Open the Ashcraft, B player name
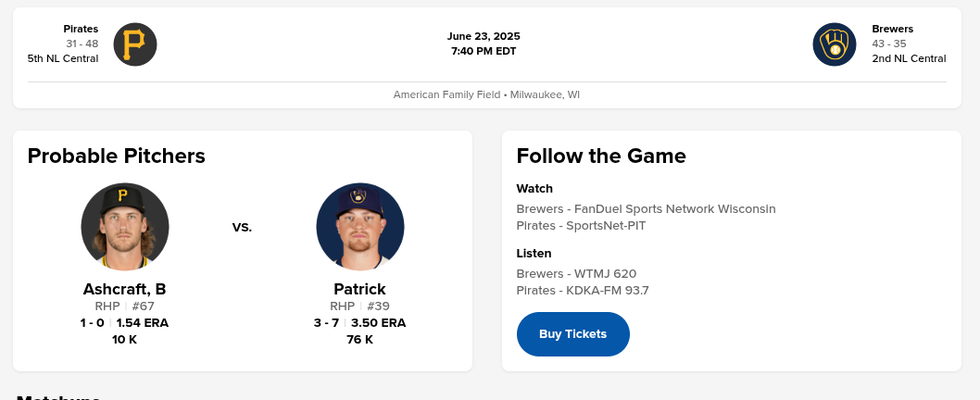The image size is (980, 400). tap(125, 289)
